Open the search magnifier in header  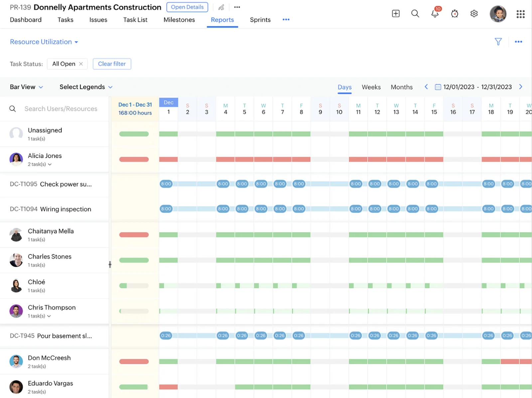coord(415,14)
